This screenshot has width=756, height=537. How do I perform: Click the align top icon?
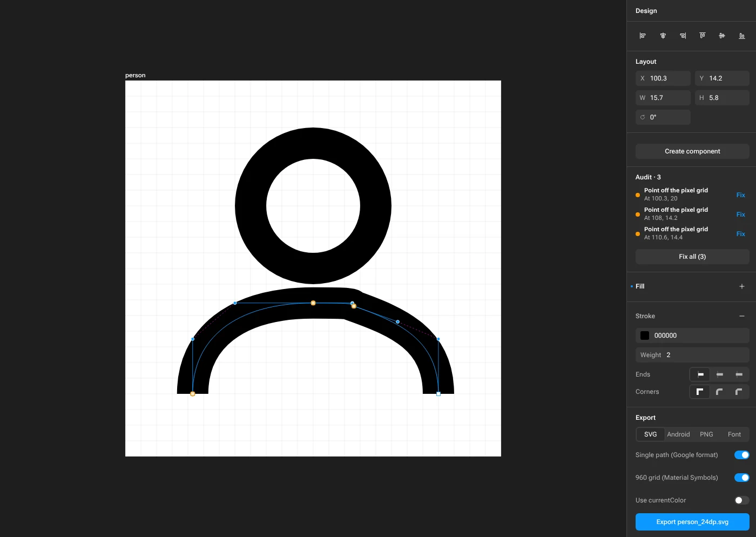coord(702,36)
